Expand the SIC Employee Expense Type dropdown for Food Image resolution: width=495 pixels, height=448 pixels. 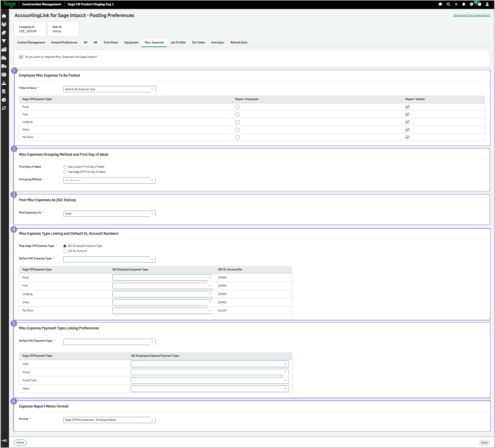[x=209, y=277]
